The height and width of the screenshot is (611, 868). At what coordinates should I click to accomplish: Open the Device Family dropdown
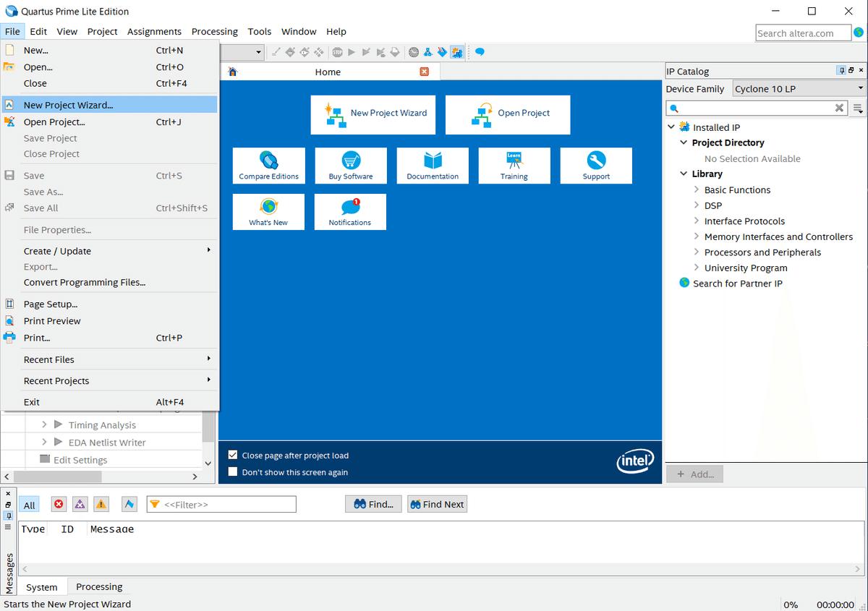click(799, 88)
